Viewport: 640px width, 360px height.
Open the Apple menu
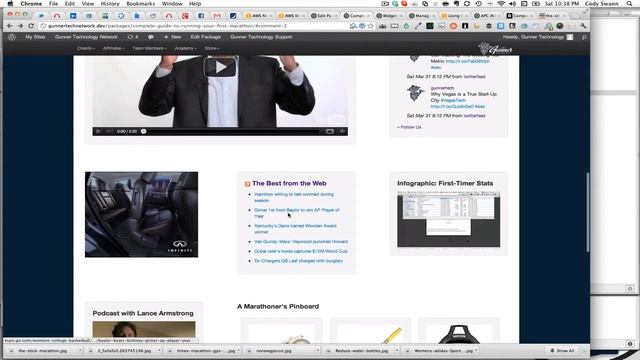10,4
